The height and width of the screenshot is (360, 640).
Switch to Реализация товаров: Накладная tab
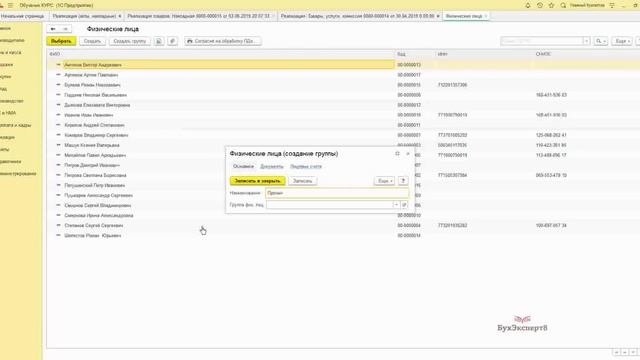(x=198, y=16)
